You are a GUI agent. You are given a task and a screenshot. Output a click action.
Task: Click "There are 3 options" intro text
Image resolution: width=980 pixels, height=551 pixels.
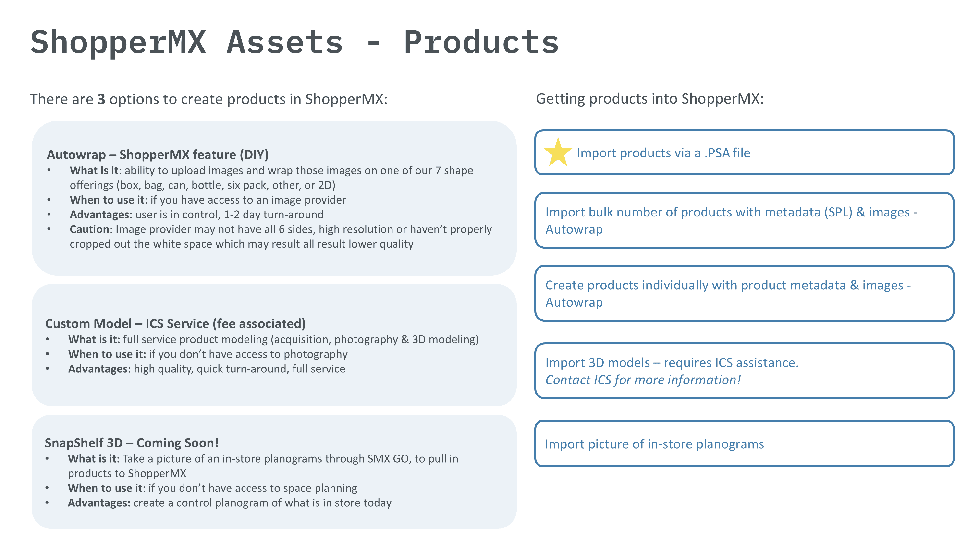[208, 99]
